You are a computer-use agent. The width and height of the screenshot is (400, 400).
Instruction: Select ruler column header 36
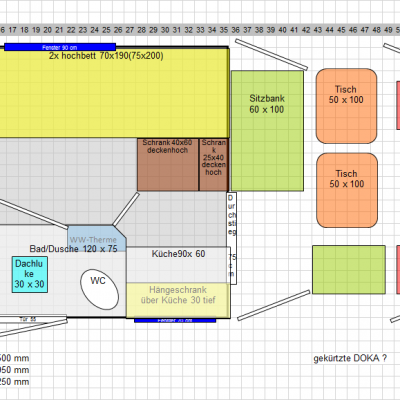[236, 30]
